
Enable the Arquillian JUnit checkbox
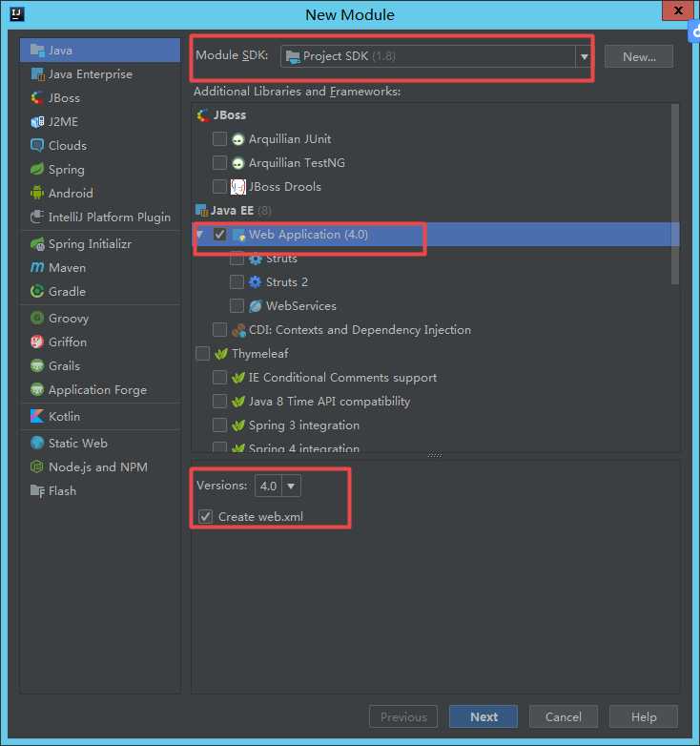pyautogui.click(x=219, y=139)
